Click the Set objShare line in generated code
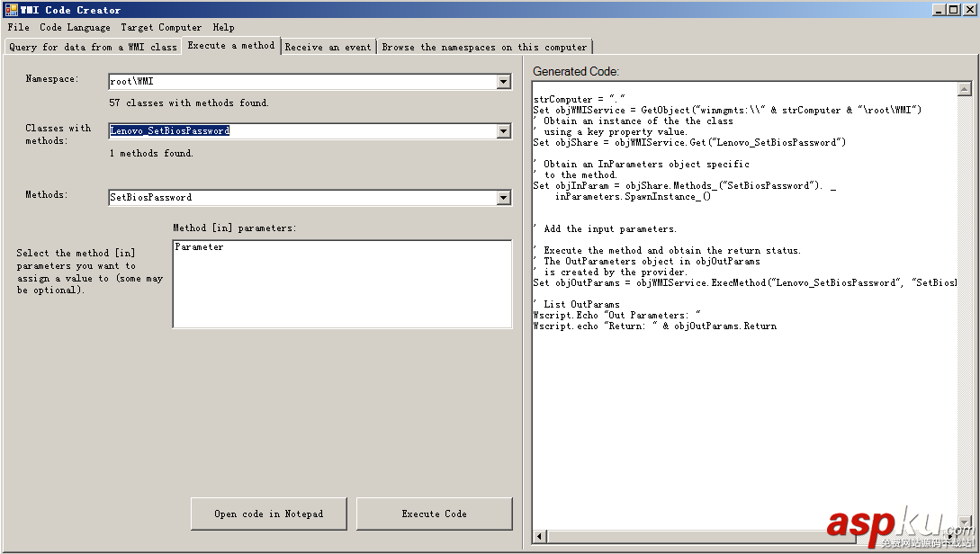The height and width of the screenshot is (554, 980). pos(689,142)
